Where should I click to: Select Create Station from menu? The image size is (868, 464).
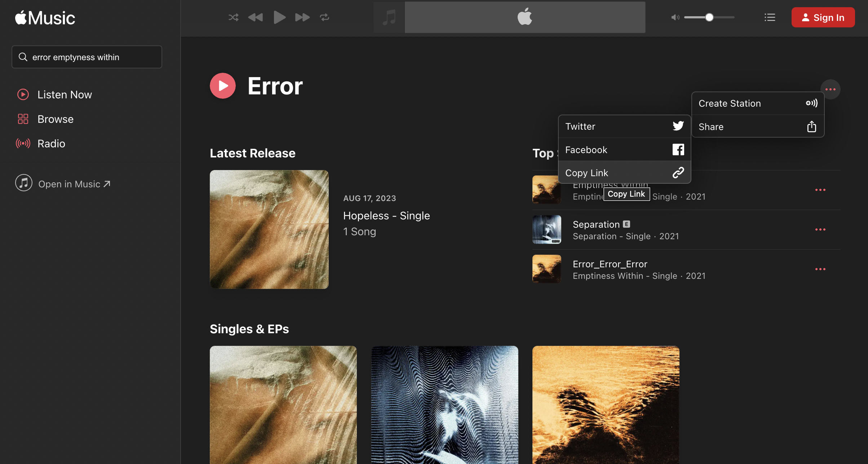[758, 103]
